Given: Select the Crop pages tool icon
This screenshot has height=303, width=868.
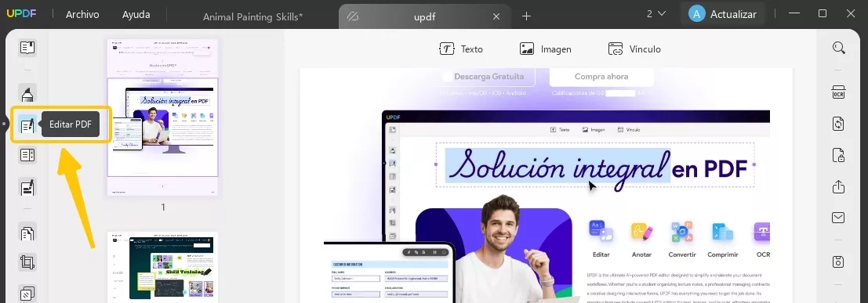Looking at the screenshot, I should click(x=27, y=262).
